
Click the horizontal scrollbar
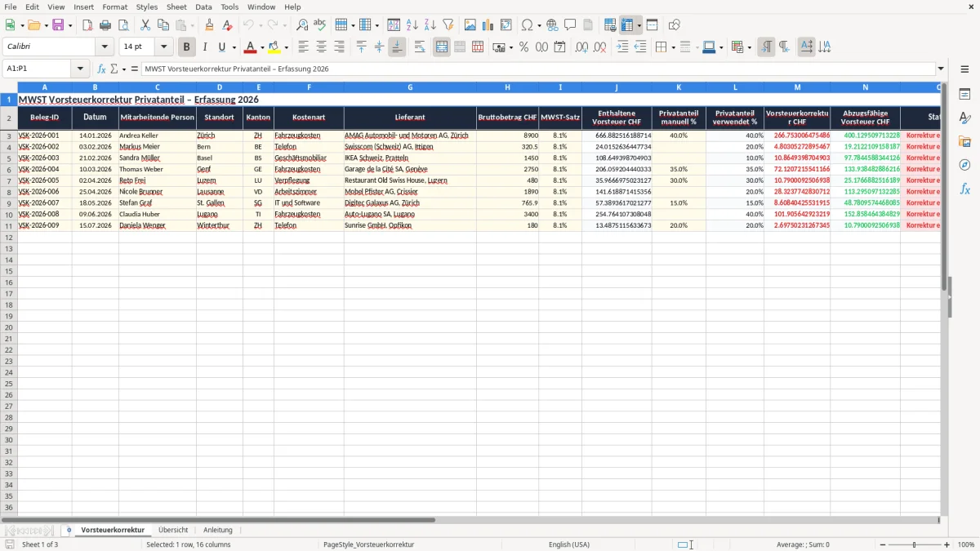click(x=218, y=520)
